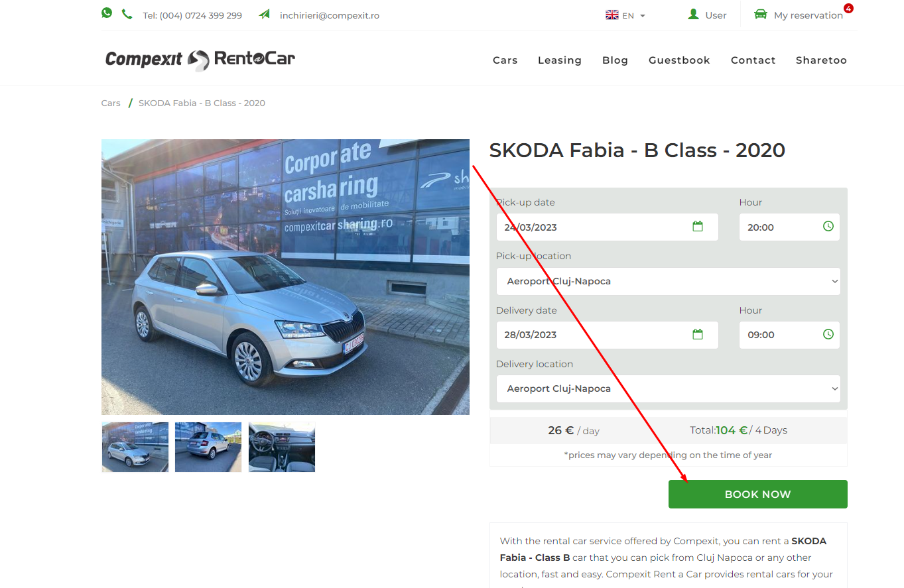The width and height of the screenshot is (904, 588).
Task: Click clock icon in delivery Hour field
Action: (828, 334)
